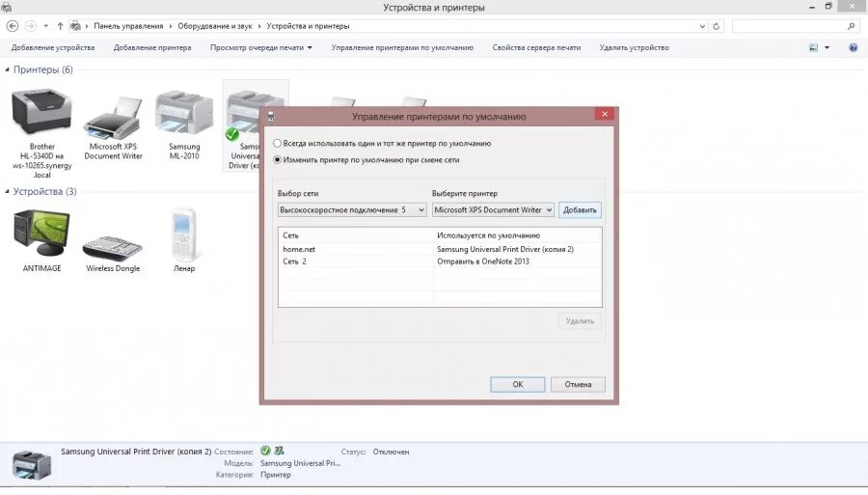Screen dimensions: 868x495
Task: Click the Forward navigation arrow
Action: pyautogui.click(x=31, y=26)
